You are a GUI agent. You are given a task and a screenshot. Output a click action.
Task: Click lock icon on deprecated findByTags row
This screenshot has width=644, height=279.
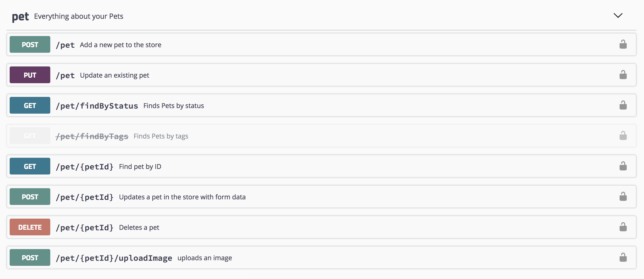click(x=623, y=136)
